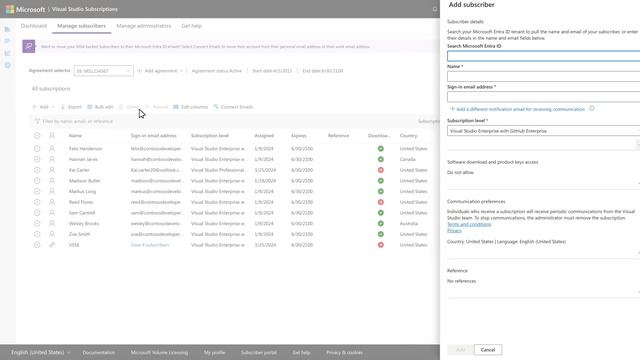Viewport: 640px width, 360px height.
Task: Click the View 4 subscribers link
Action: (x=150, y=245)
